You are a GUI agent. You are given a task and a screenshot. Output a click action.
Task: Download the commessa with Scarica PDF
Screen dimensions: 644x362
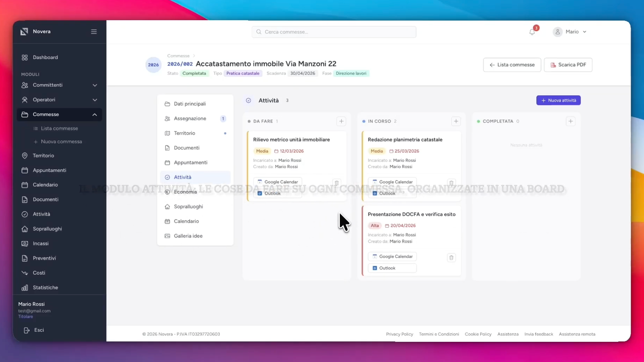click(x=568, y=65)
